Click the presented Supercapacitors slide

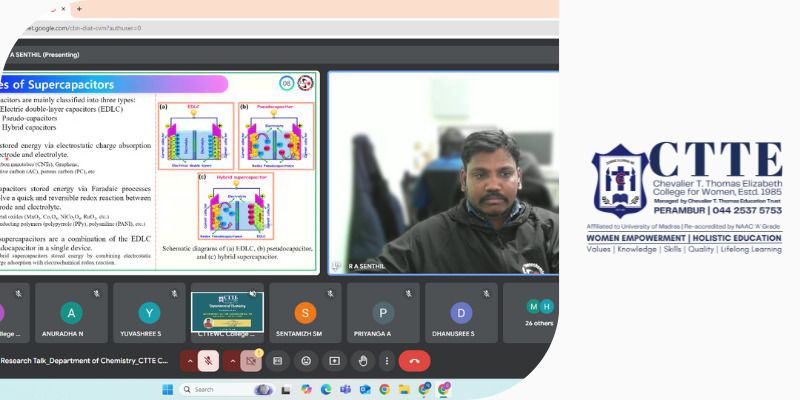pyautogui.click(x=159, y=173)
